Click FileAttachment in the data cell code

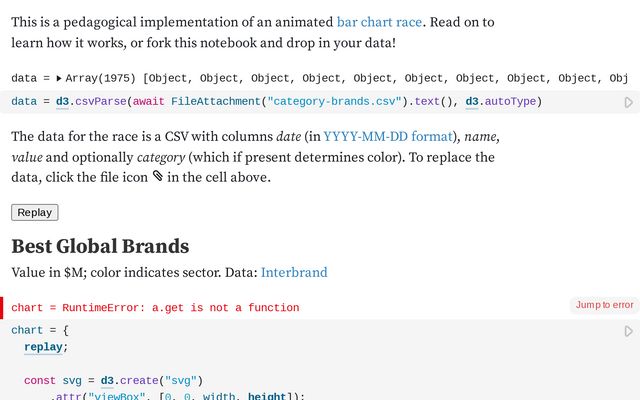pyautogui.click(x=215, y=102)
